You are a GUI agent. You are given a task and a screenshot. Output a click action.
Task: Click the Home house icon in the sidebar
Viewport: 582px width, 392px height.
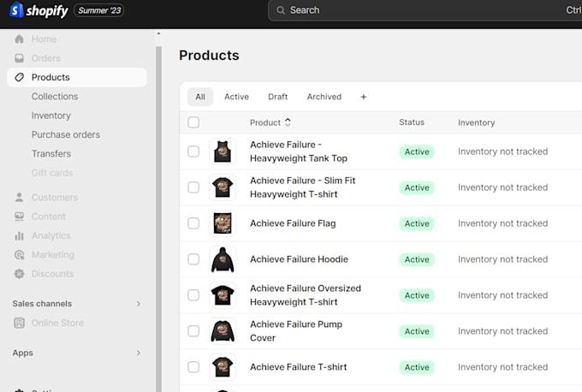(20, 39)
